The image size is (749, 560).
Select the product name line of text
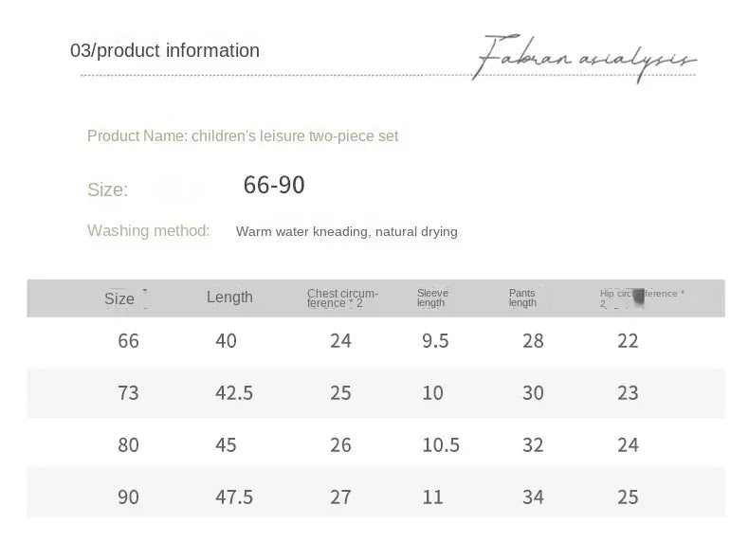(x=243, y=136)
